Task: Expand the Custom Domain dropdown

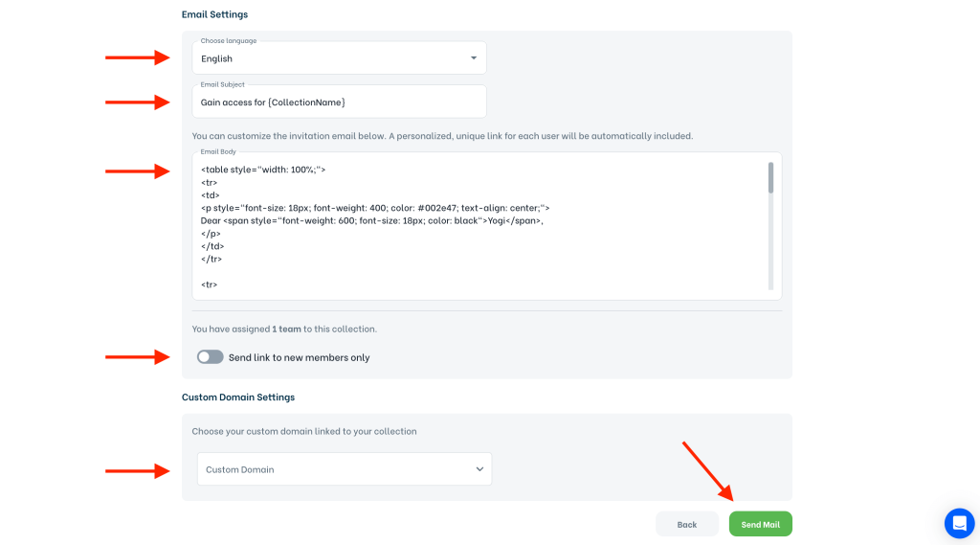Action: [344, 469]
